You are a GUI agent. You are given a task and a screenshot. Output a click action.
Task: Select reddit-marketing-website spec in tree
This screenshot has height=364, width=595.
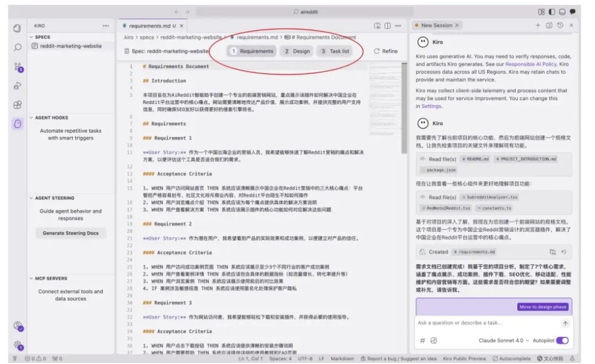(x=71, y=46)
